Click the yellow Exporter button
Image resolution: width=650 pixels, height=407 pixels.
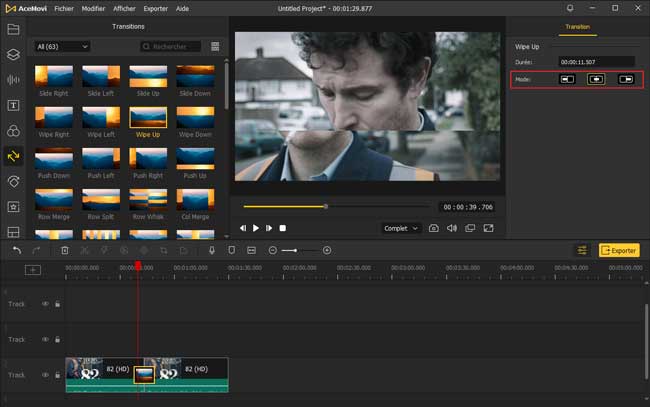coord(619,250)
